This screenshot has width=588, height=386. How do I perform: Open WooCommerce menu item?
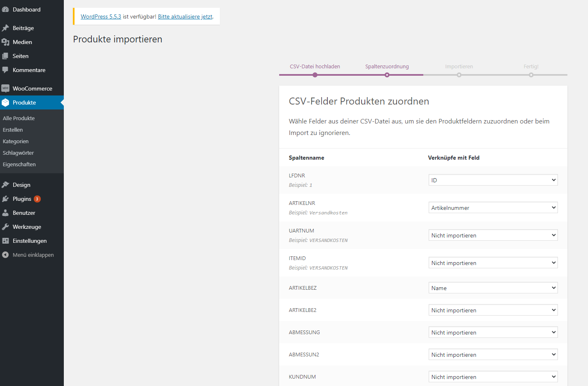tap(33, 88)
